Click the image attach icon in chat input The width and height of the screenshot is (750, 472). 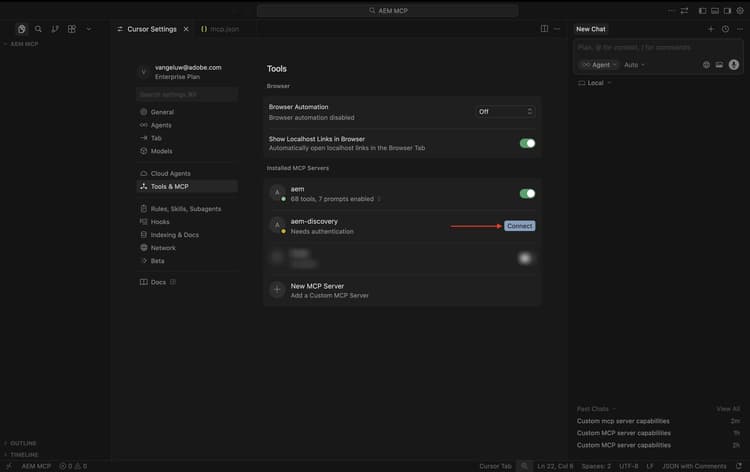[719, 65]
